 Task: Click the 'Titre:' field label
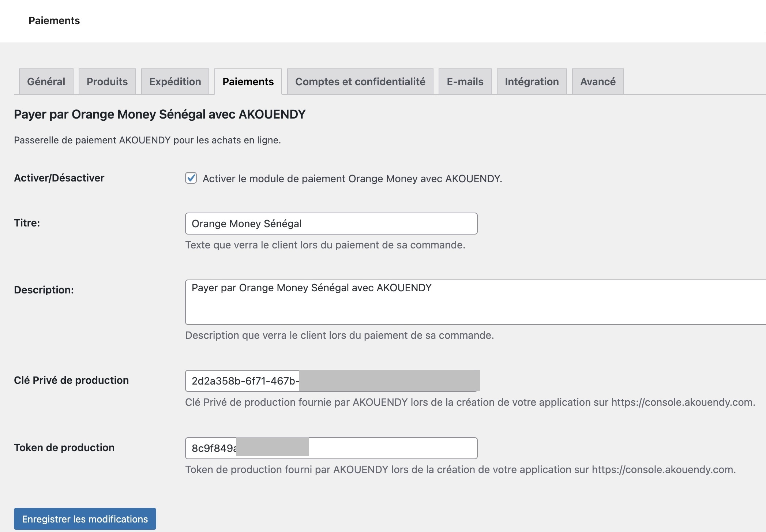pos(27,223)
